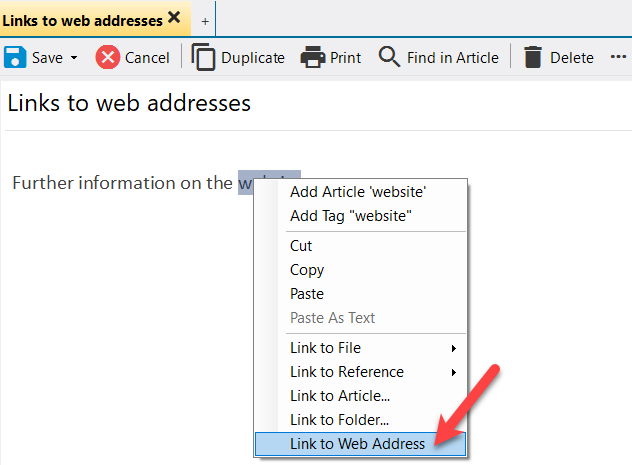Open a new tab with plus button
This screenshot has width=632, height=465.
pyautogui.click(x=205, y=20)
